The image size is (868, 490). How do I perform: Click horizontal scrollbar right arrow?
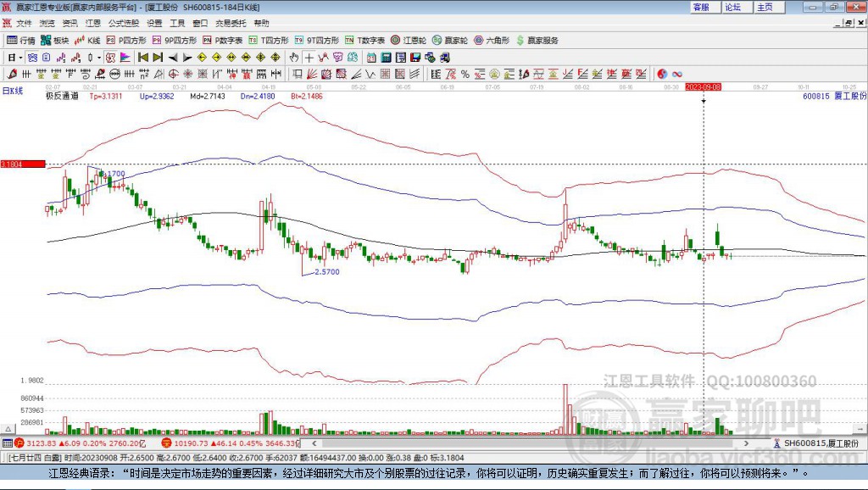click(x=746, y=443)
